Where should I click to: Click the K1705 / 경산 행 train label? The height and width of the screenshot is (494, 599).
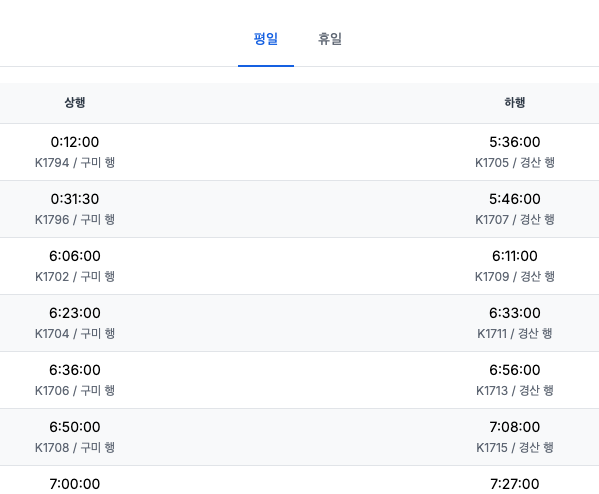pyautogui.click(x=515, y=163)
